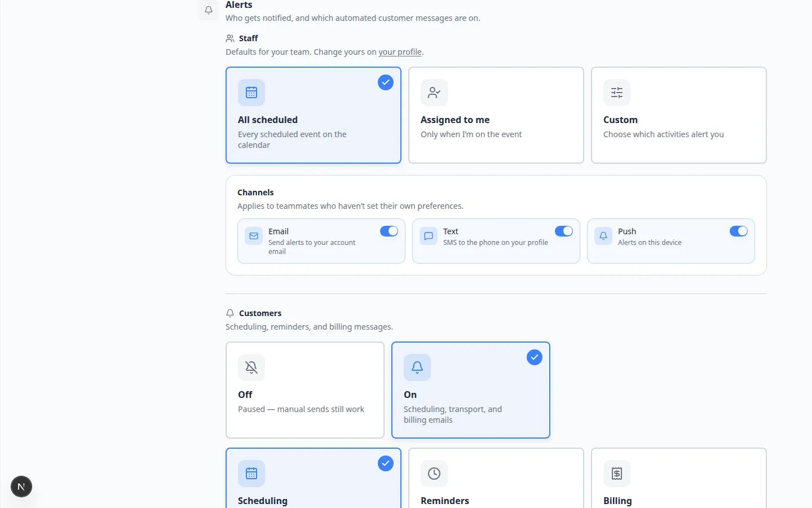Image resolution: width=812 pixels, height=508 pixels.
Task: Click 'Choose which activities alert you' text
Action: 664,134
